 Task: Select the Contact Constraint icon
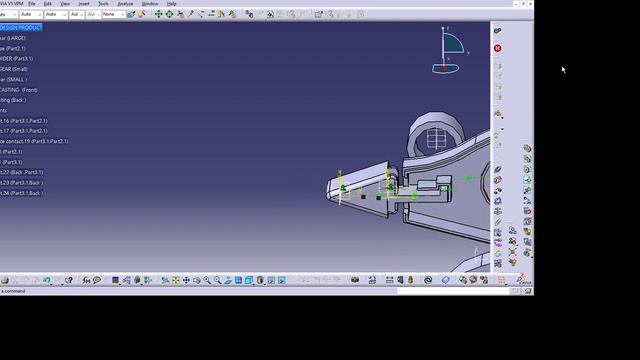(498, 180)
